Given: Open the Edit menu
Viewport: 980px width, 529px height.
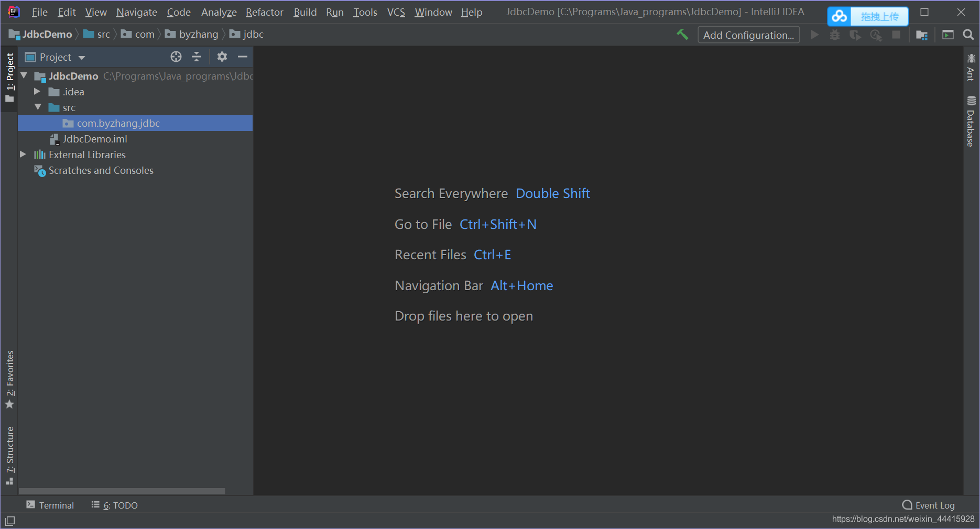Looking at the screenshot, I should (67, 12).
